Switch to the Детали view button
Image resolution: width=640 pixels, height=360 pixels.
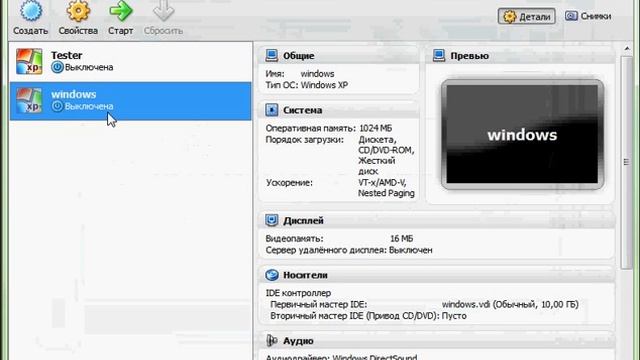527,16
